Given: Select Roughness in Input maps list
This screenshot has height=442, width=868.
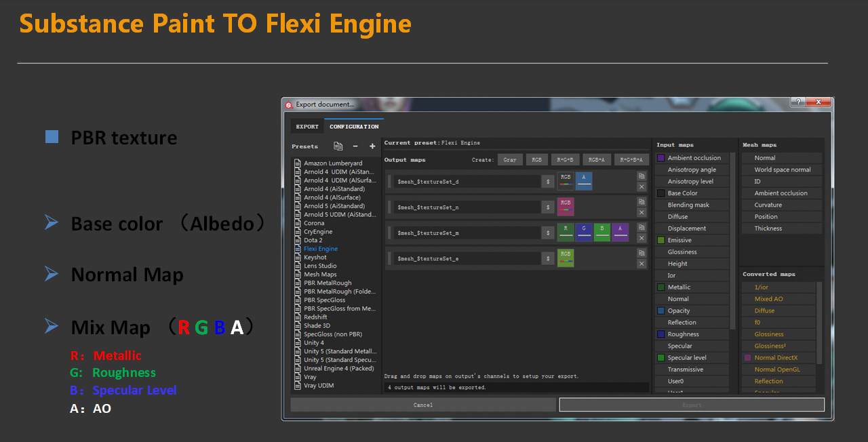Looking at the screenshot, I should 683,334.
